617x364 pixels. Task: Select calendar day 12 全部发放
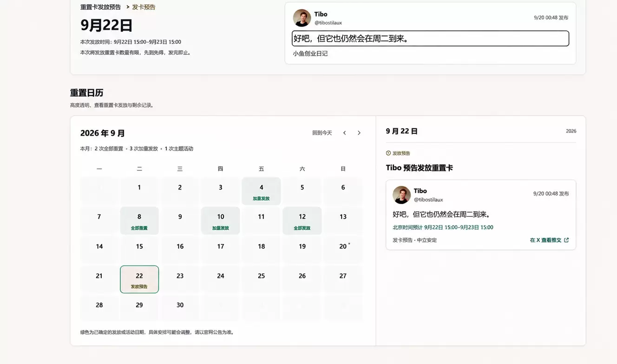[x=302, y=221]
